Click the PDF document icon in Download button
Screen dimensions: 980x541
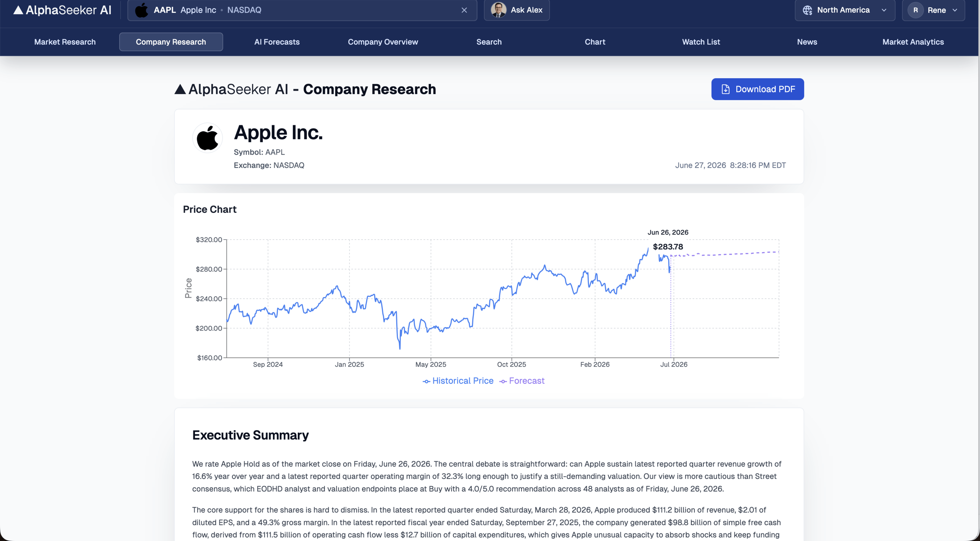point(726,89)
